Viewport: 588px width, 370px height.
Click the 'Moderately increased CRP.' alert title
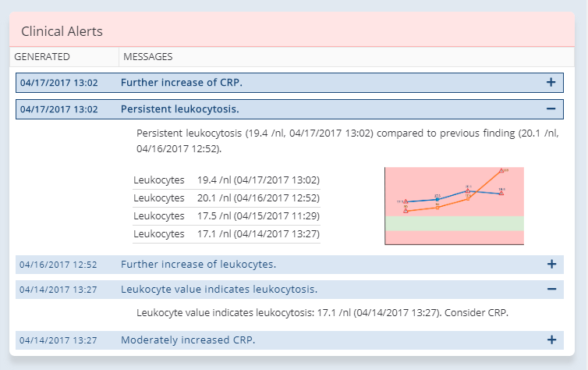coord(188,340)
